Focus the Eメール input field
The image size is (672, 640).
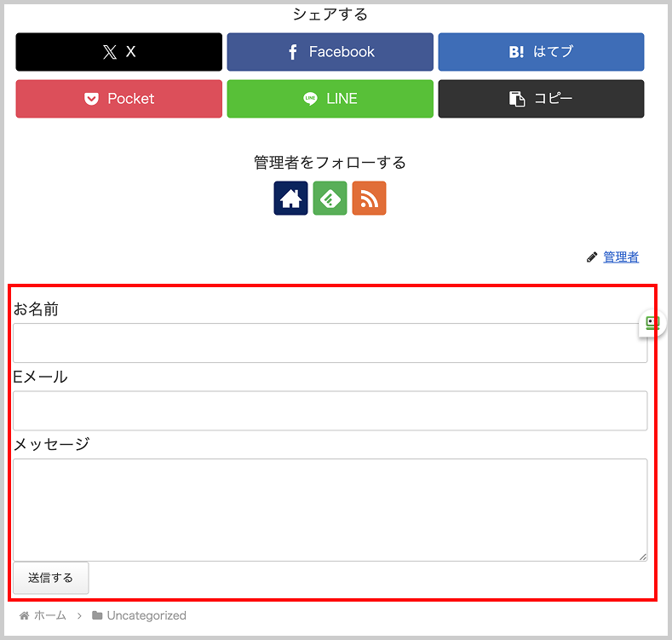(x=330, y=411)
